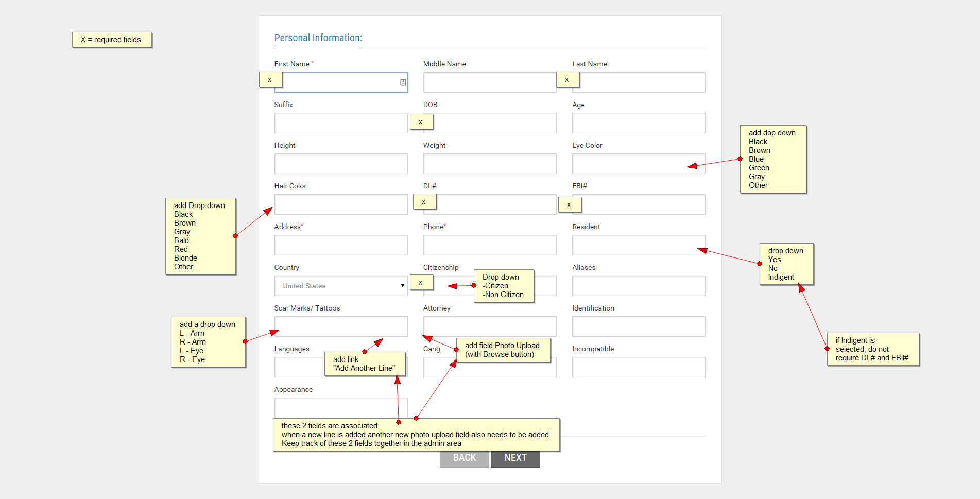Place cursor in the Incompatible field
The width and height of the screenshot is (980, 499).
pyautogui.click(x=639, y=367)
